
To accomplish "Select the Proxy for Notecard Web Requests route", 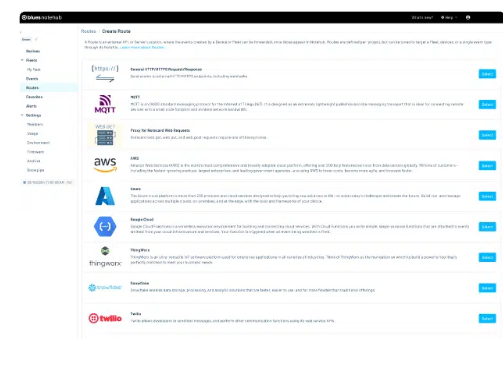I will point(487,135).
